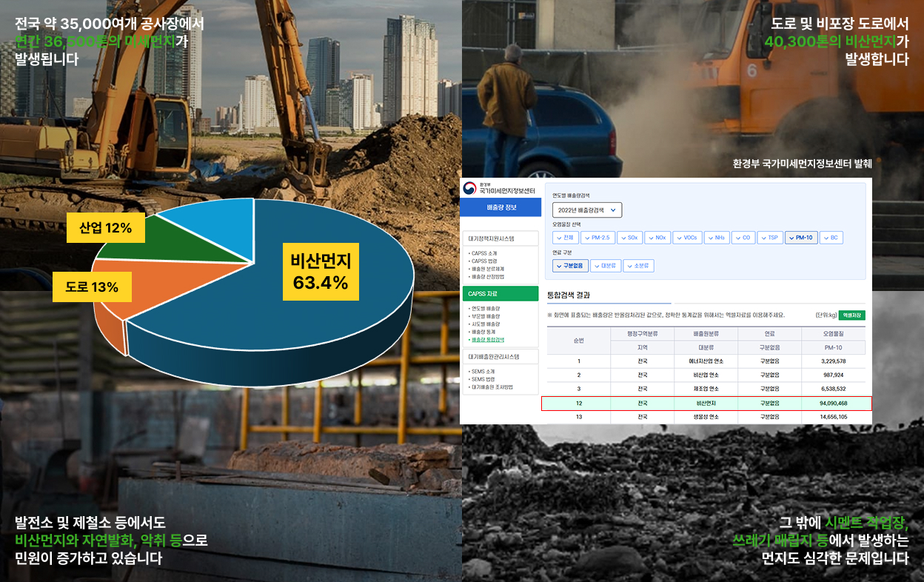Open the 연도별 배출량 sidebar link

[x=486, y=309]
